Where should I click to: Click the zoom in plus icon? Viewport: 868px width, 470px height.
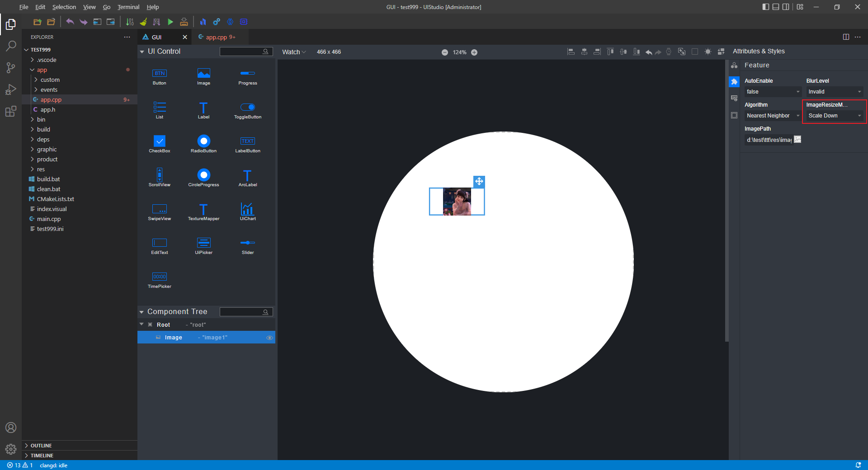point(474,52)
